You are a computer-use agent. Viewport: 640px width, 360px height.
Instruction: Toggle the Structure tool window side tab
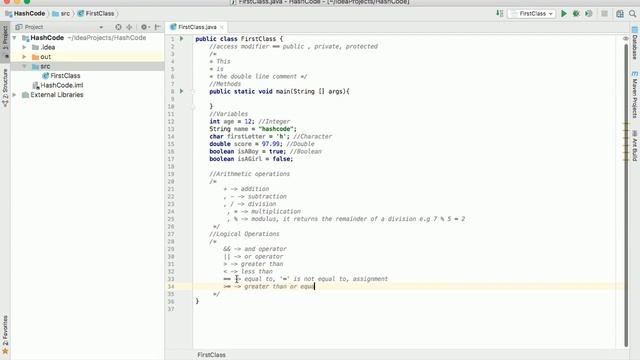pyautogui.click(x=5, y=88)
